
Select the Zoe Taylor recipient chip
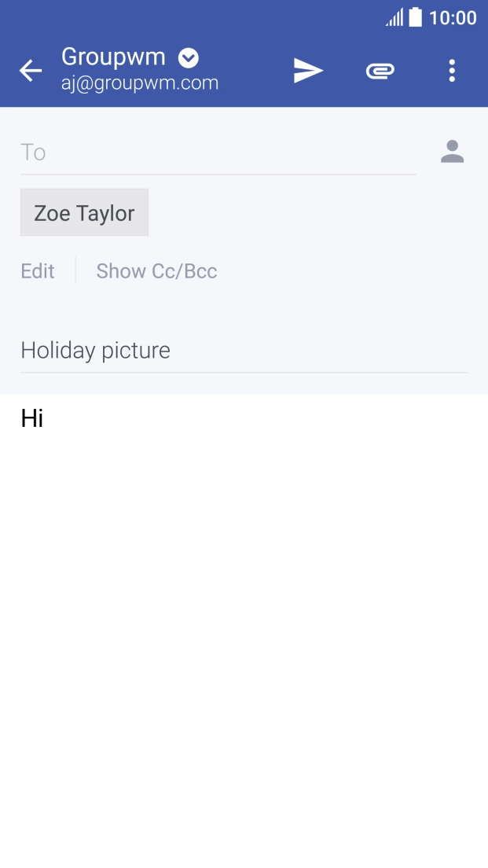(x=84, y=212)
